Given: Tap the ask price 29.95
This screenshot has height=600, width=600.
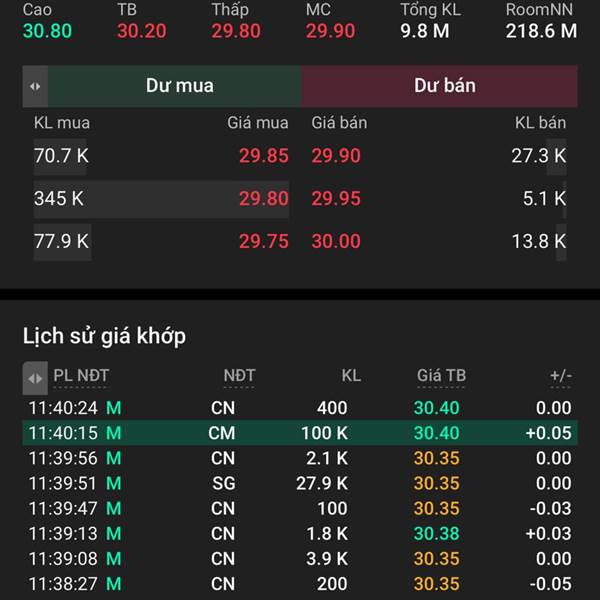Looking at the screenshot, I should click(x=335, y=199).
